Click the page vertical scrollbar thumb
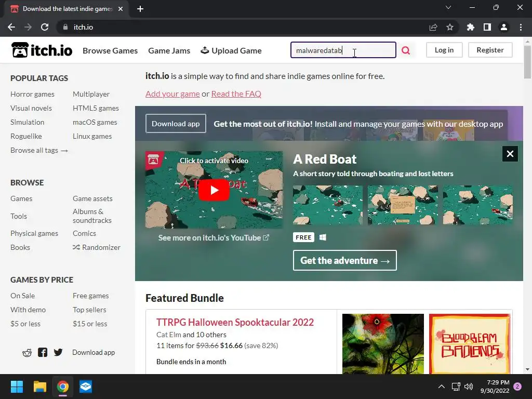 coord(527,62)
